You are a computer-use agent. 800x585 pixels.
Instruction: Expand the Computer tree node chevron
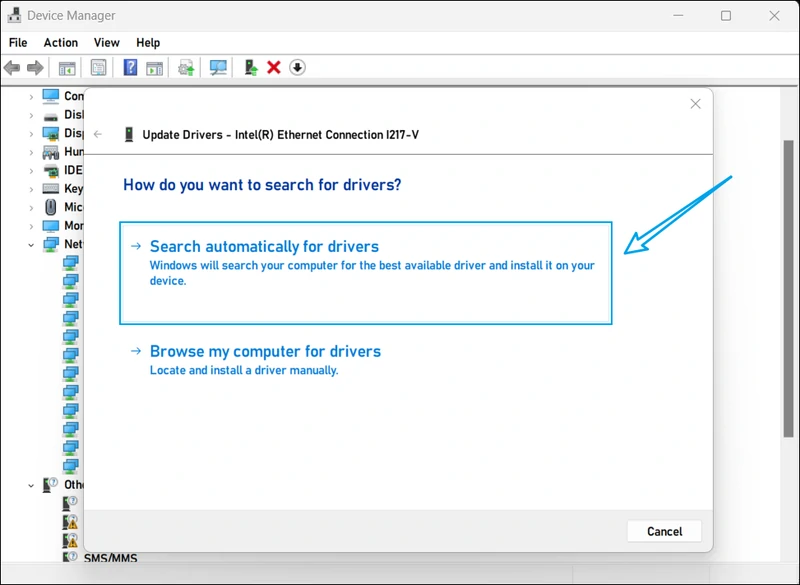pos(31,96)
